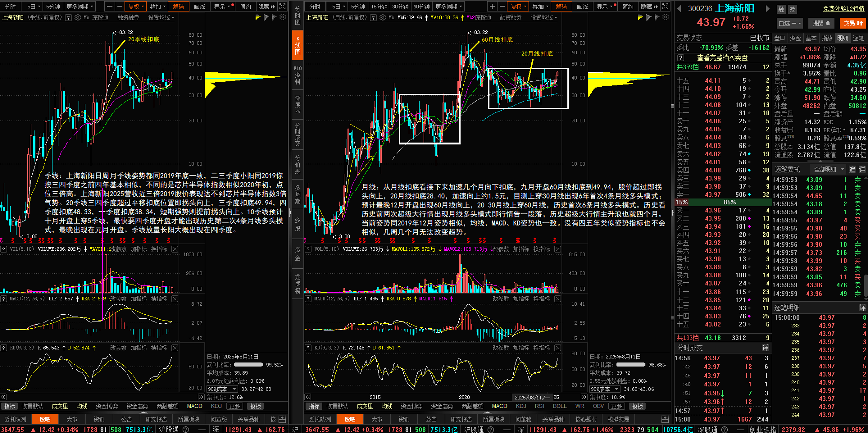Go to previous stock with left arrow
This screenshot has width=868, height=433.
pos(680,8)
